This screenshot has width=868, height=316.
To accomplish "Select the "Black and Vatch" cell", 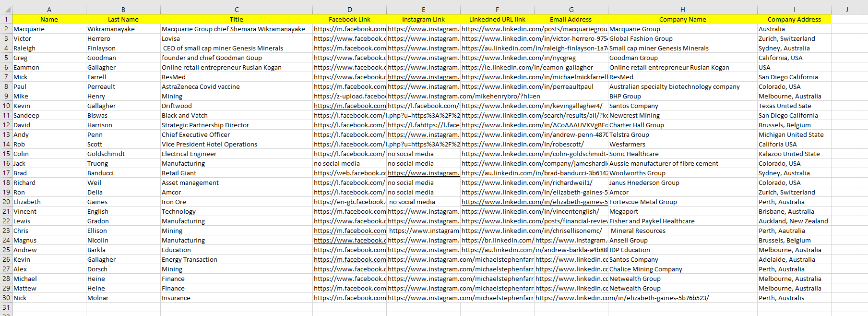I will pyautogui.click(x=237, y=115).
